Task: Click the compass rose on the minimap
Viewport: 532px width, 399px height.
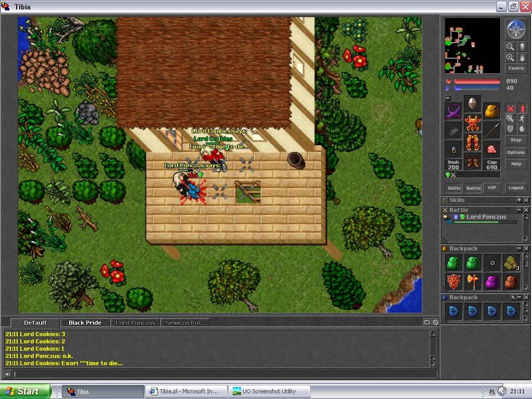Action: pos(516,30)
